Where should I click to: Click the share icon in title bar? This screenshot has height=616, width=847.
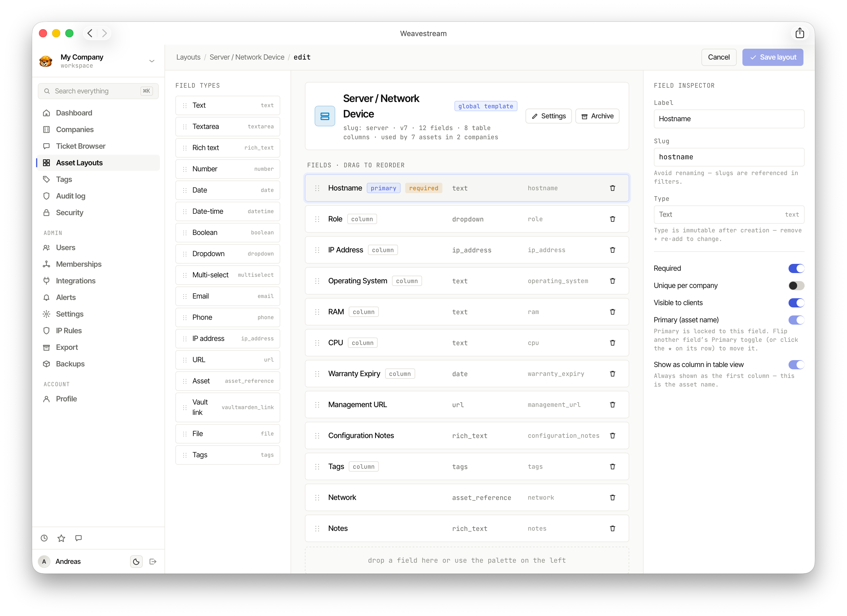click(799, 33)
